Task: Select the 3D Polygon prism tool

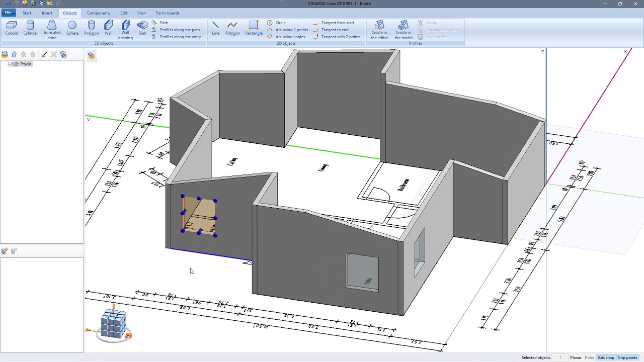Action: click(91, 28)
